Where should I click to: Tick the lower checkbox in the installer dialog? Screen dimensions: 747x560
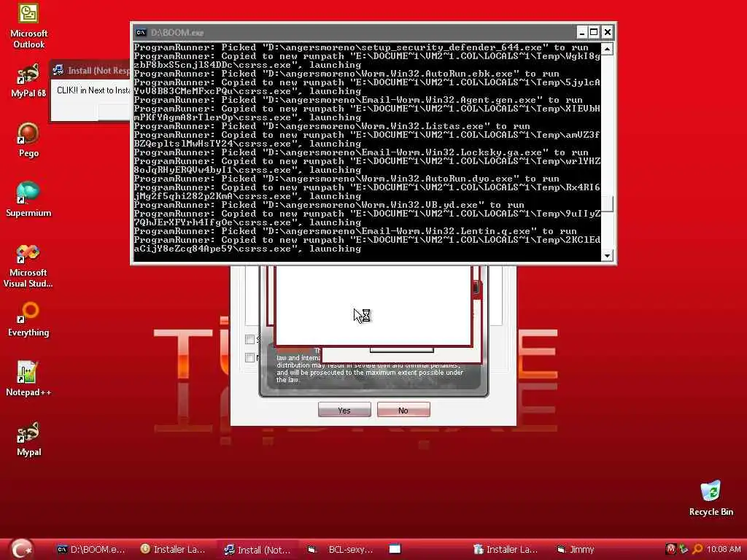[249, 357]
